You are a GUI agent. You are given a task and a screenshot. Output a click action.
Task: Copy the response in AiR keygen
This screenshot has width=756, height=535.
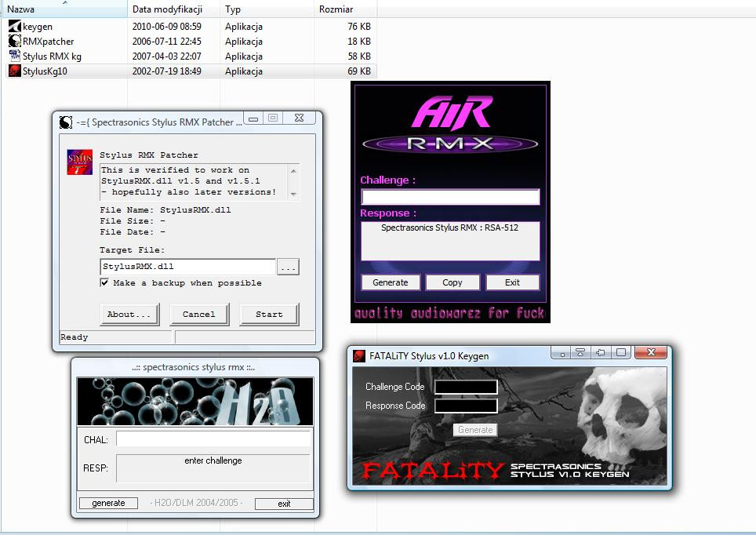453,282
